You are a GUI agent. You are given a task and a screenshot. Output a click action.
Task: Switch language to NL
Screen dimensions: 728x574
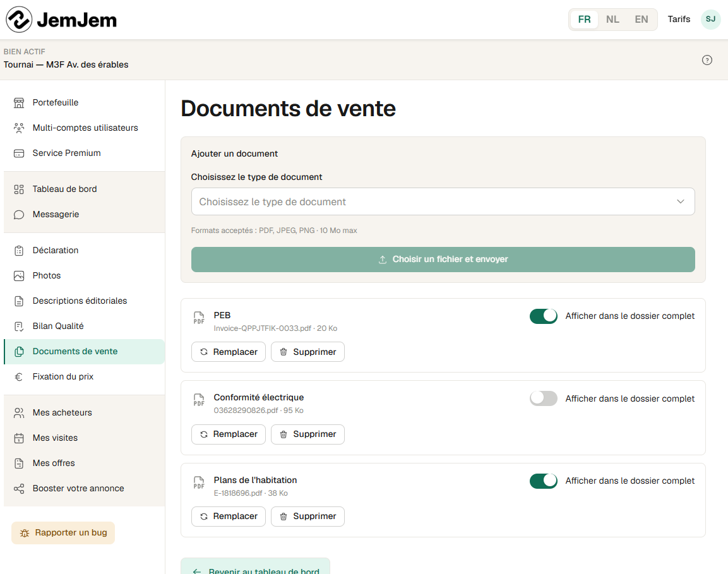point(612,20)
